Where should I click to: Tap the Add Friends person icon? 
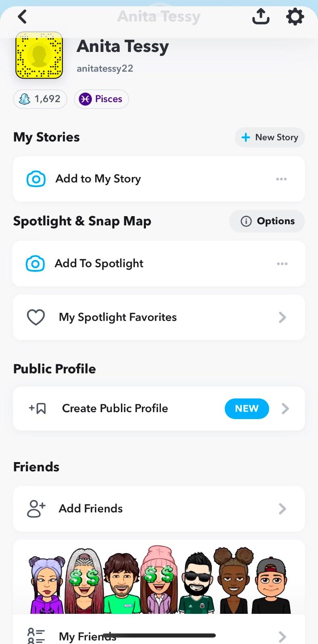point(36,509)
